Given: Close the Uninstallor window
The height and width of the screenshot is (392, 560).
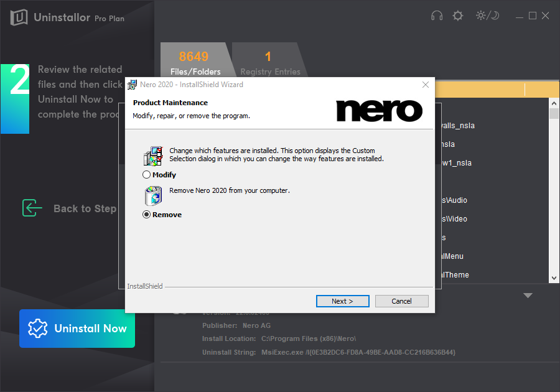Looking at the screenshot, I should coord(545,16).
